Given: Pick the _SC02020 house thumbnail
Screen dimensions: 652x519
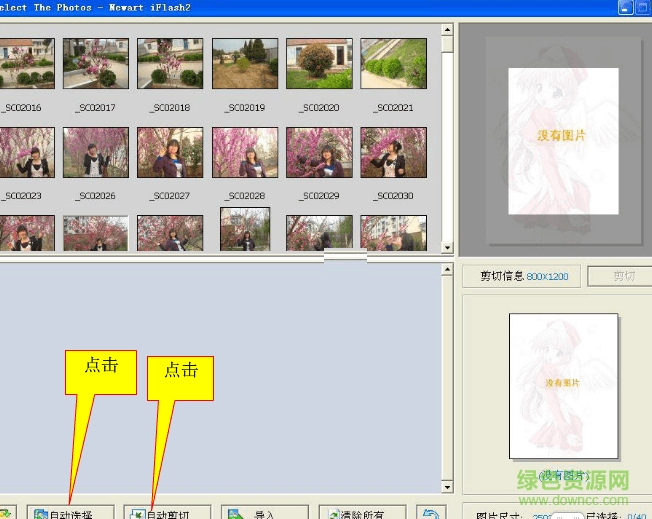Looking at the screenshot, I should [319, 64].
